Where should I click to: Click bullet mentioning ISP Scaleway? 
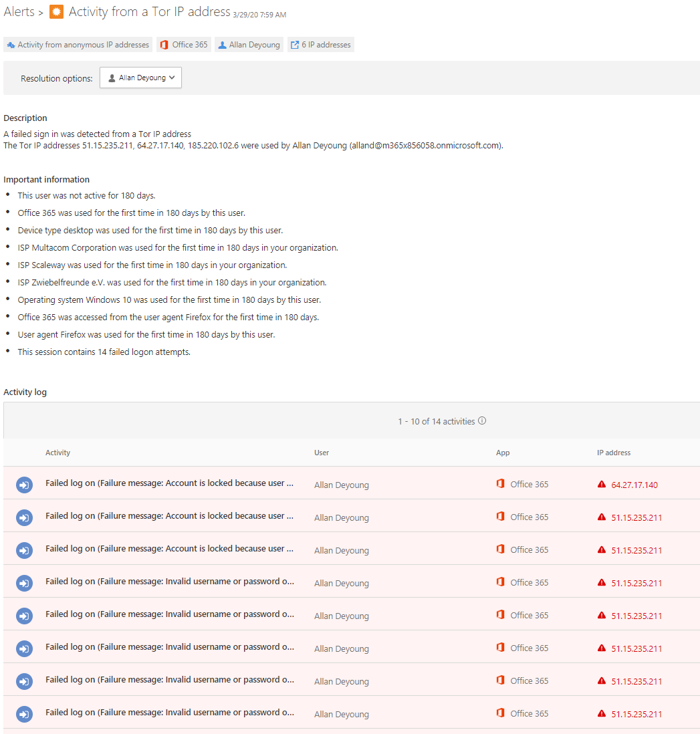pyautogui.click(x=152, y=265)
